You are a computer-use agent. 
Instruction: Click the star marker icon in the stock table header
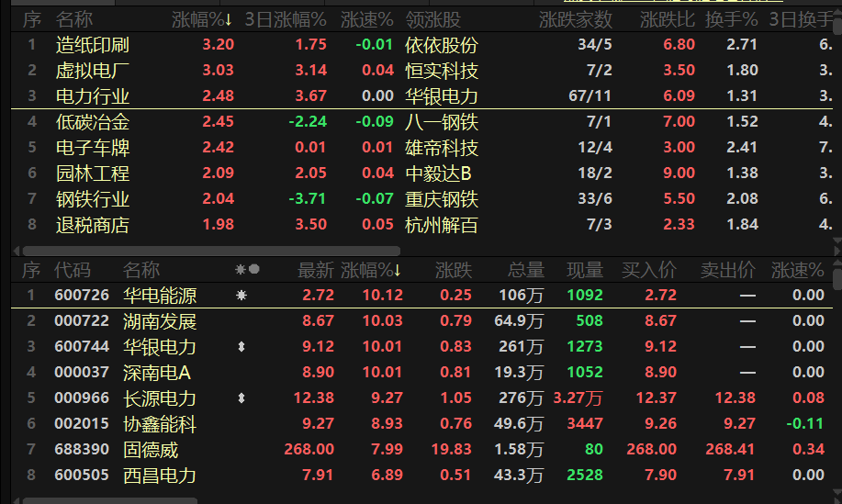[240, 270]
